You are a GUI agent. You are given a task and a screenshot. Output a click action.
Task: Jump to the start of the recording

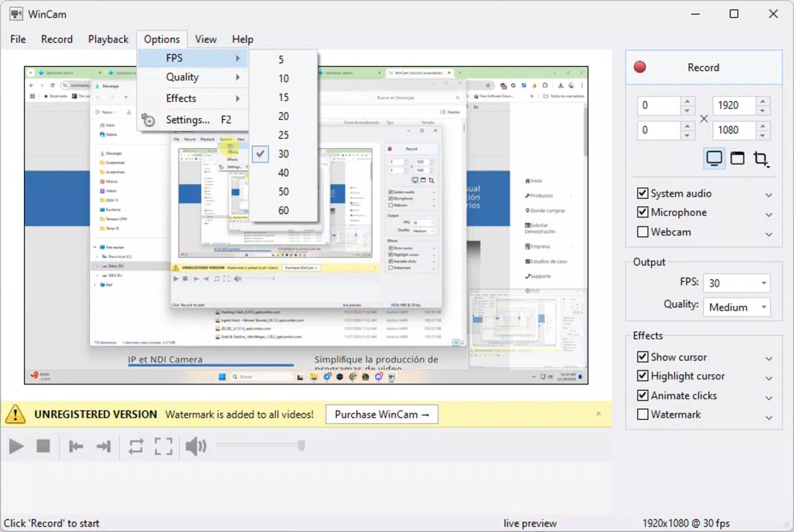click(76, 446)
